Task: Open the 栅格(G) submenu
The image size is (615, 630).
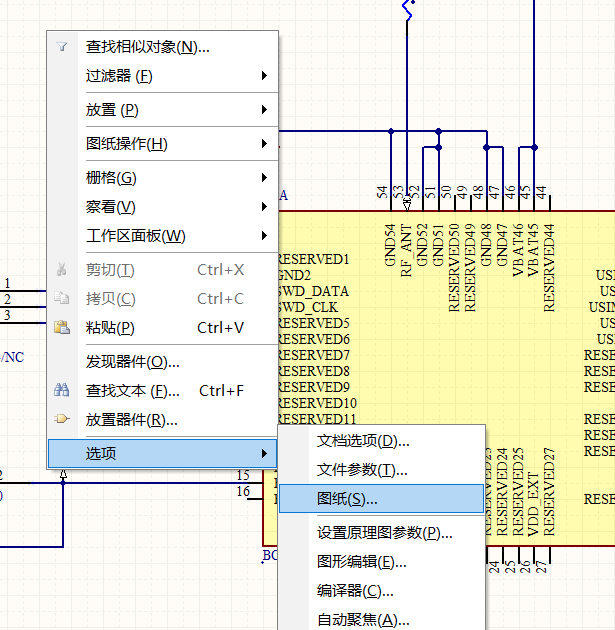Action: (x=162, y=178)
